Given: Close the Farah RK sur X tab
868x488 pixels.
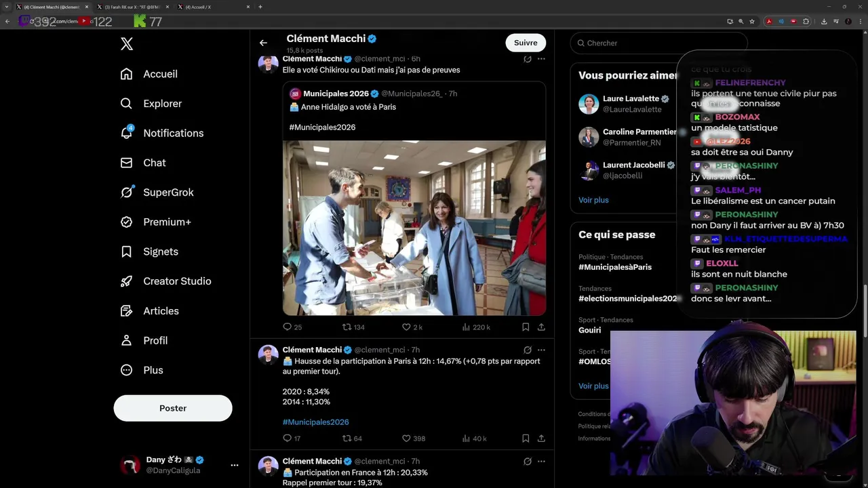Looking at the screenshot, I should (x=167, y=7).
